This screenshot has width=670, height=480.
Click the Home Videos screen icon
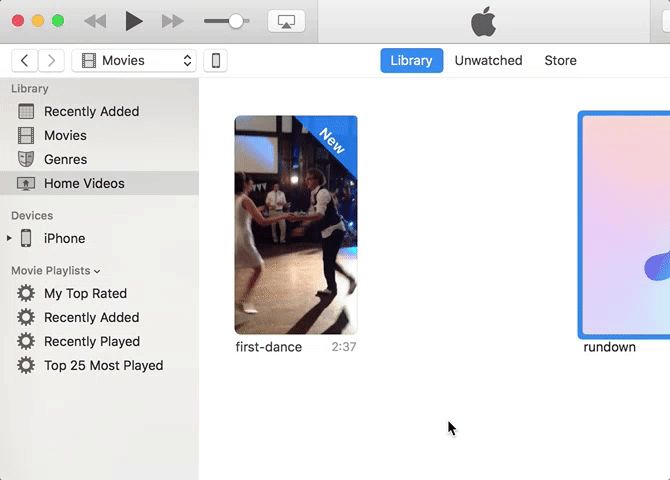(x=26, y=184)
